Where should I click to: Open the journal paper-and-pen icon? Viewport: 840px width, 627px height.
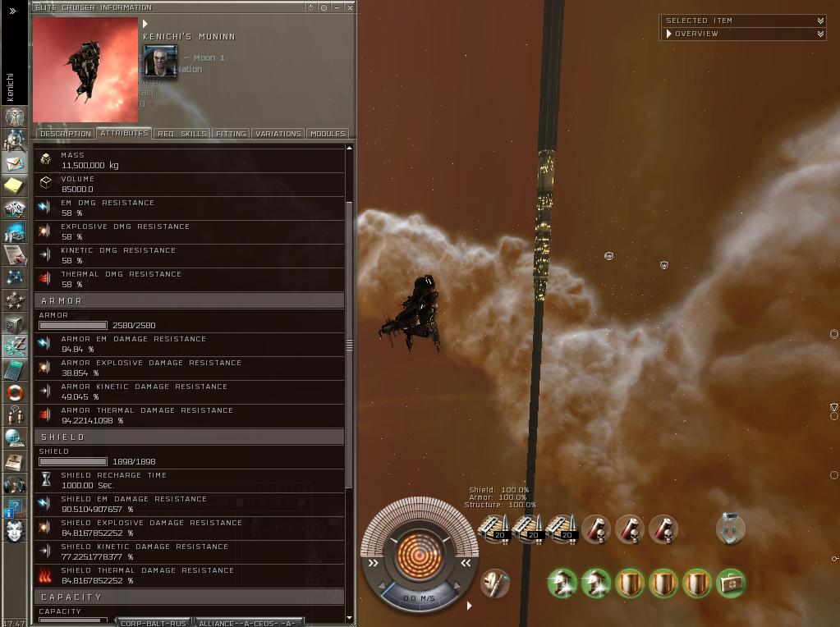pos(15,254)
